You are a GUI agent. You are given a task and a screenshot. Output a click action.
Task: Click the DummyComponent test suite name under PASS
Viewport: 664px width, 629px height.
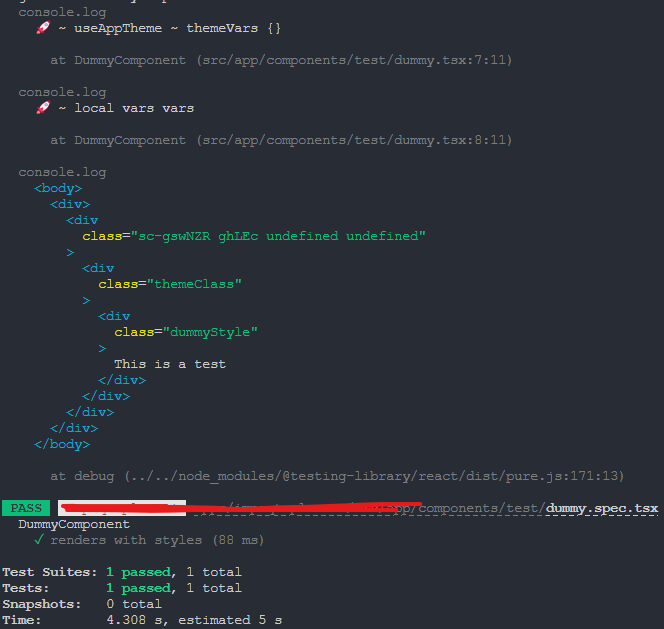(74, 524)
